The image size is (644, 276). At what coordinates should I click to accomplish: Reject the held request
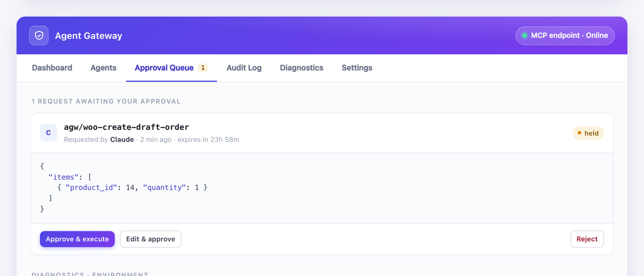click(x=587, y=239)
